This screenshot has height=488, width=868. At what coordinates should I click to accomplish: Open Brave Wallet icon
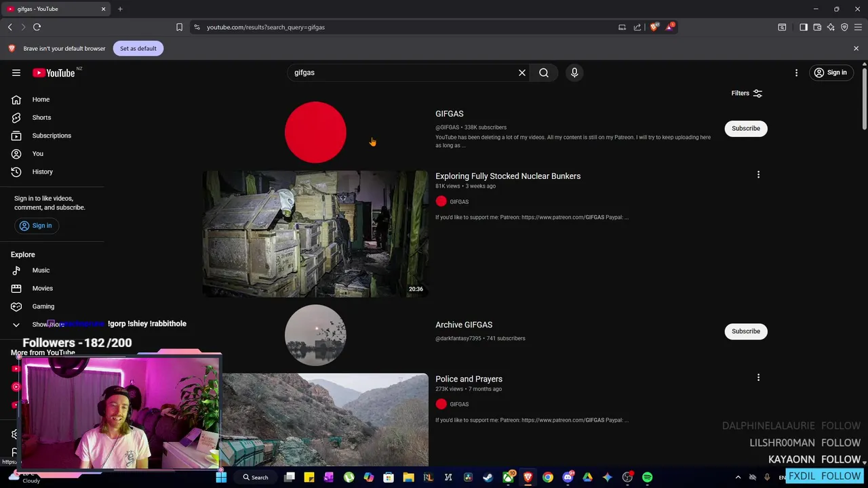click(817, 27)
